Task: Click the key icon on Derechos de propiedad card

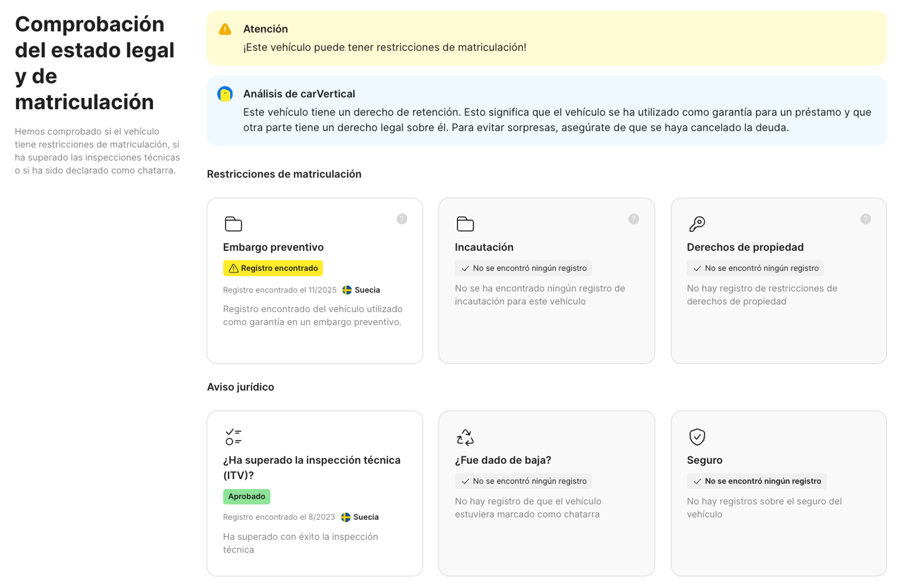Action: click(x=697, y=224)
